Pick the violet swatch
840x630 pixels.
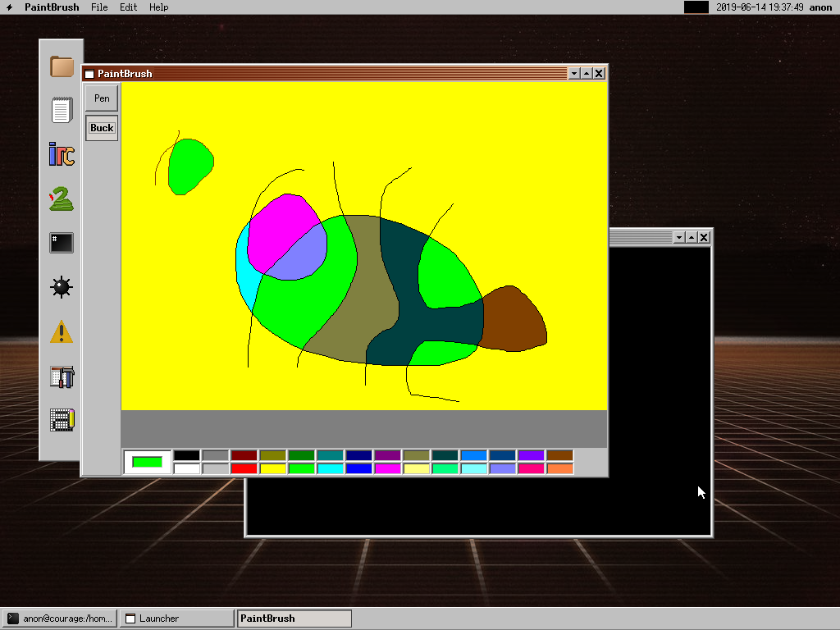[532, 456]
